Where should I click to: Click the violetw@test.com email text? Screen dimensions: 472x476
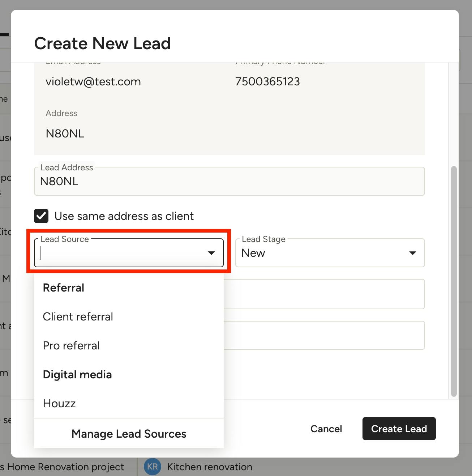point(93,81)
